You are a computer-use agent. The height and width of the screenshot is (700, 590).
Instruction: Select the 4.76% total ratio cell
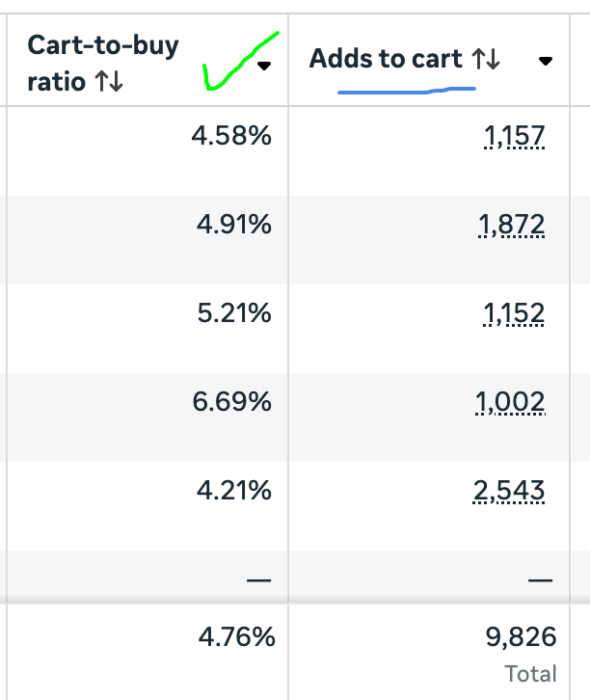235,636
